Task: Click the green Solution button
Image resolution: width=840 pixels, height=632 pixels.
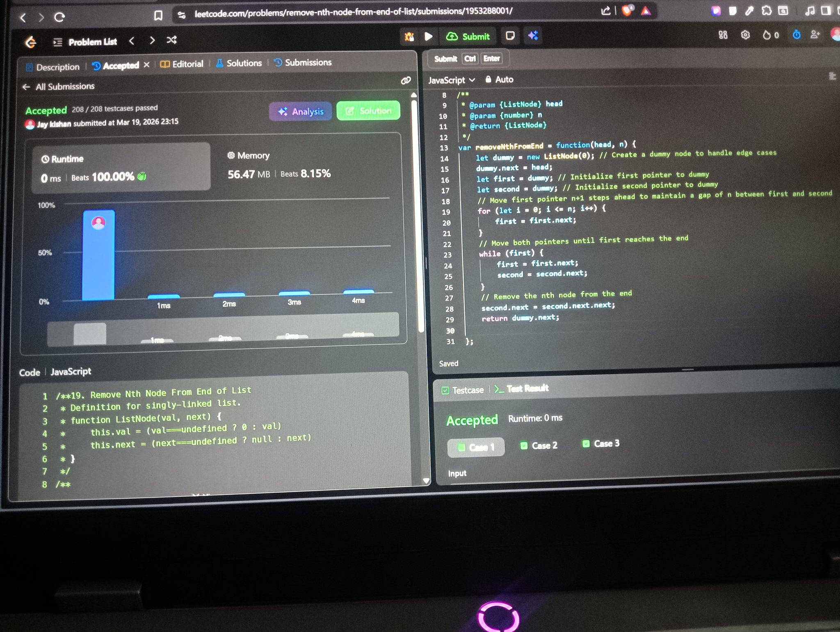Action: (x=368, y=111)
